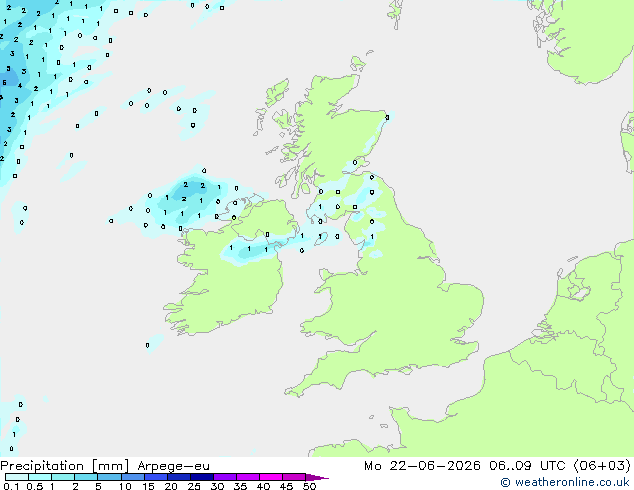Click the legend tick label '0.1'

click(x=11, y=486)
